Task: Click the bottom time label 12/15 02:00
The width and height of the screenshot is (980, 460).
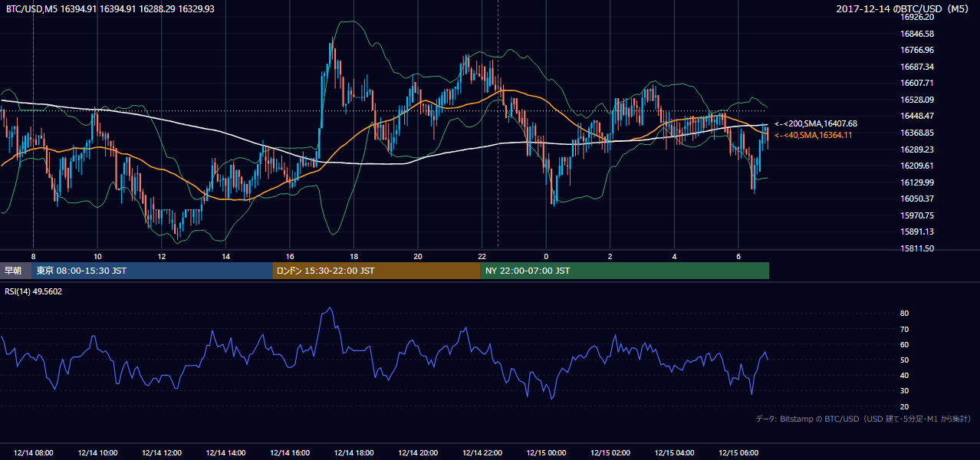Action: click(x=610, y=453)
